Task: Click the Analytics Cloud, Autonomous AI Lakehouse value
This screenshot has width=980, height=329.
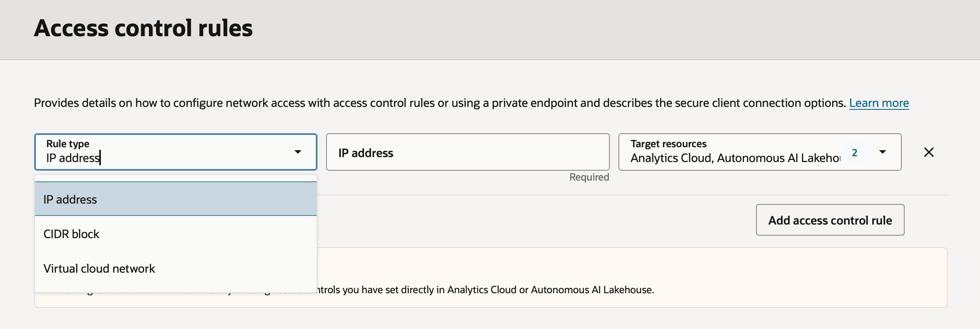Action: tap(735, 158)
